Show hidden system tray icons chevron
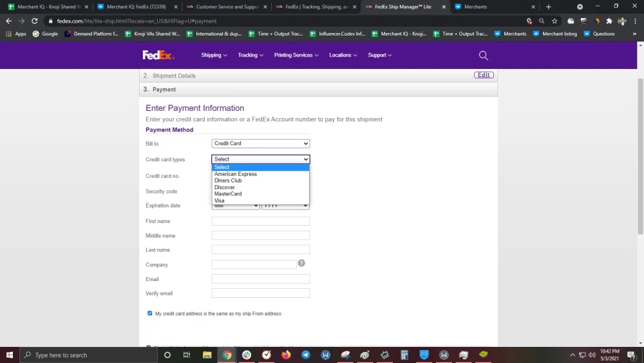Screen dimensions: 644x363 (x=573, y=355)
